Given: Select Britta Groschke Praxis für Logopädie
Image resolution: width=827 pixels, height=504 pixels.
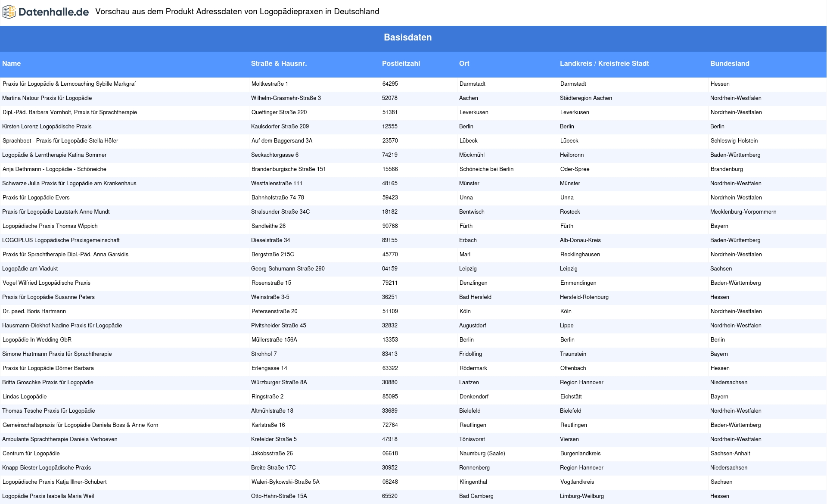Looking at the screenshot, I should 48,383.
